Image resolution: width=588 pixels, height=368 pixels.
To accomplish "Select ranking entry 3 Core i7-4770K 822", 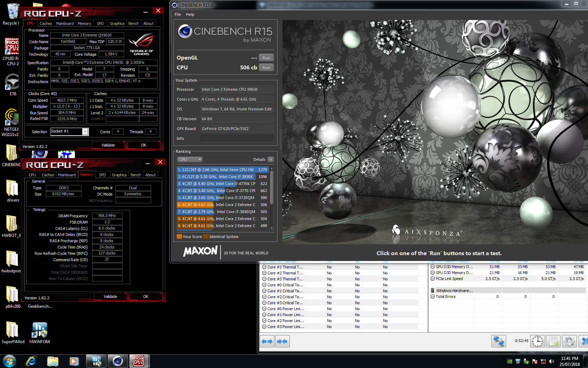I will (x=223, y=184).
